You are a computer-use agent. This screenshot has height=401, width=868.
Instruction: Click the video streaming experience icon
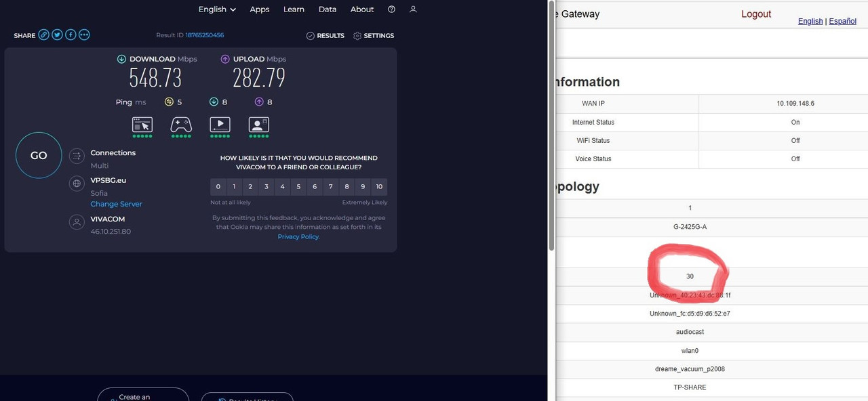(x=220, y=125)
